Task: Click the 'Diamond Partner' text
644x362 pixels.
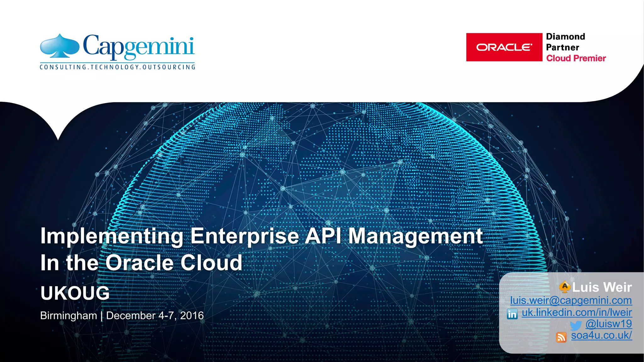Action: [565, 42]
